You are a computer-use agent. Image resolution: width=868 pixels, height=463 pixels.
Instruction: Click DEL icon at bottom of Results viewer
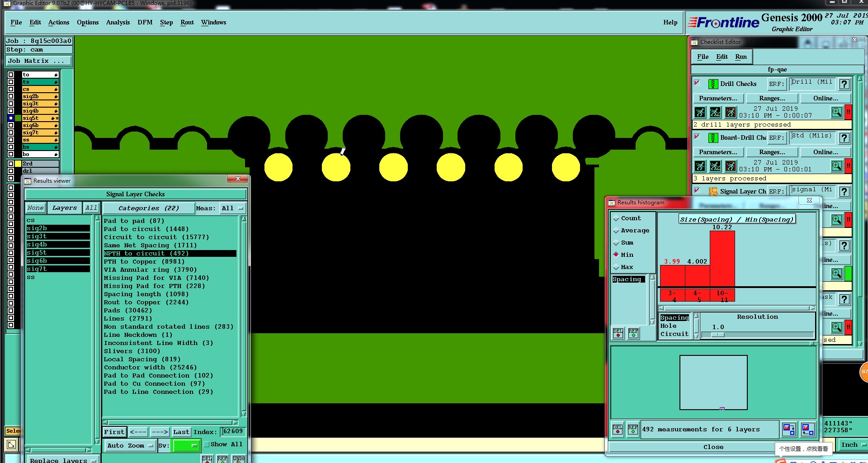point(207,459)
